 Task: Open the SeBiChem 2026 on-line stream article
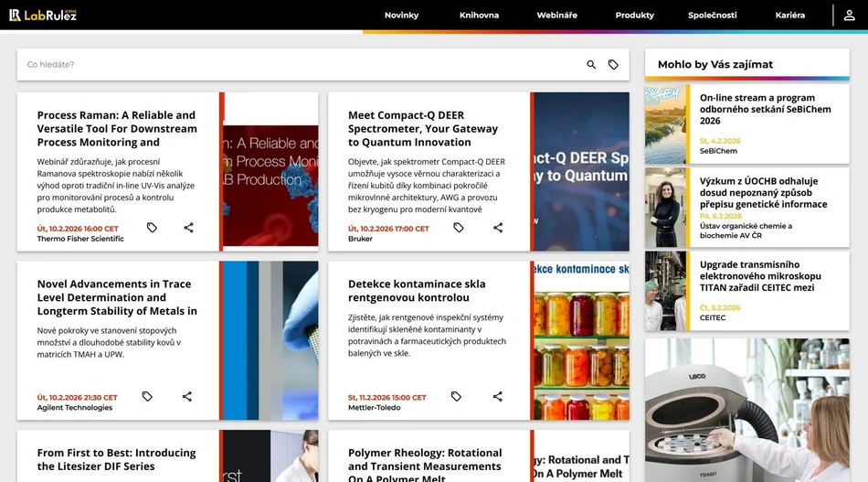pos(757,109)
